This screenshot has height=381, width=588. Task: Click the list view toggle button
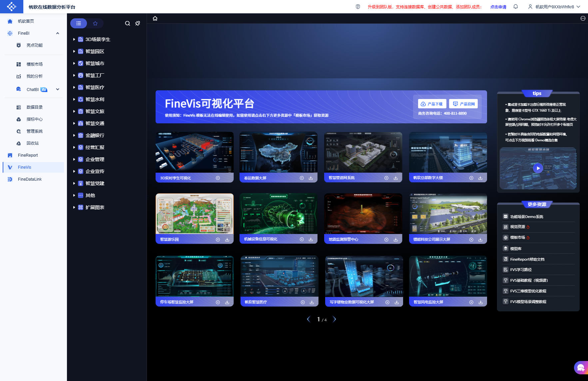(79, 23)
